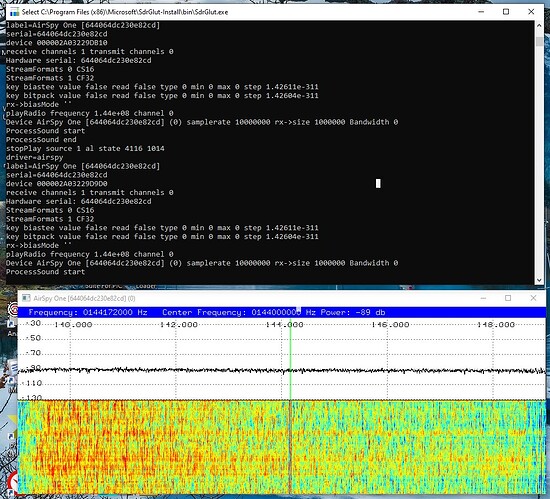Click console scrollbar down arrow
The image size is (550, 499).
coord(539,280)
